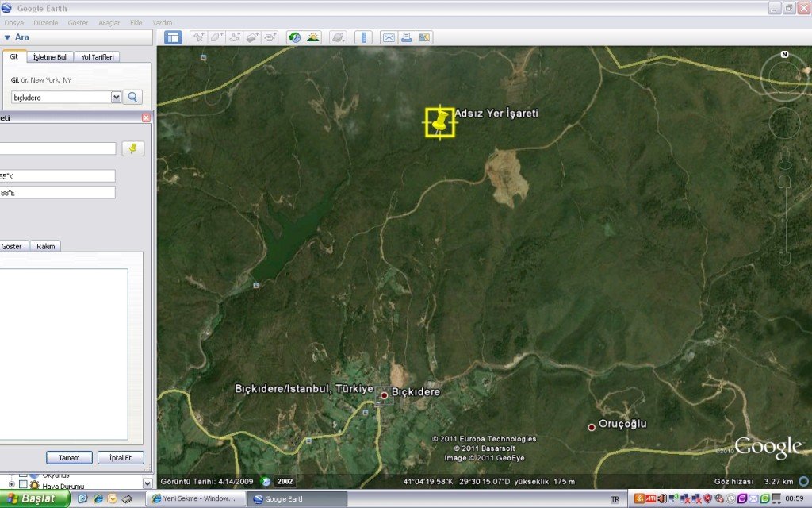
Task: Cancel the placemark with İptal Et
Action: coord(121,458)
